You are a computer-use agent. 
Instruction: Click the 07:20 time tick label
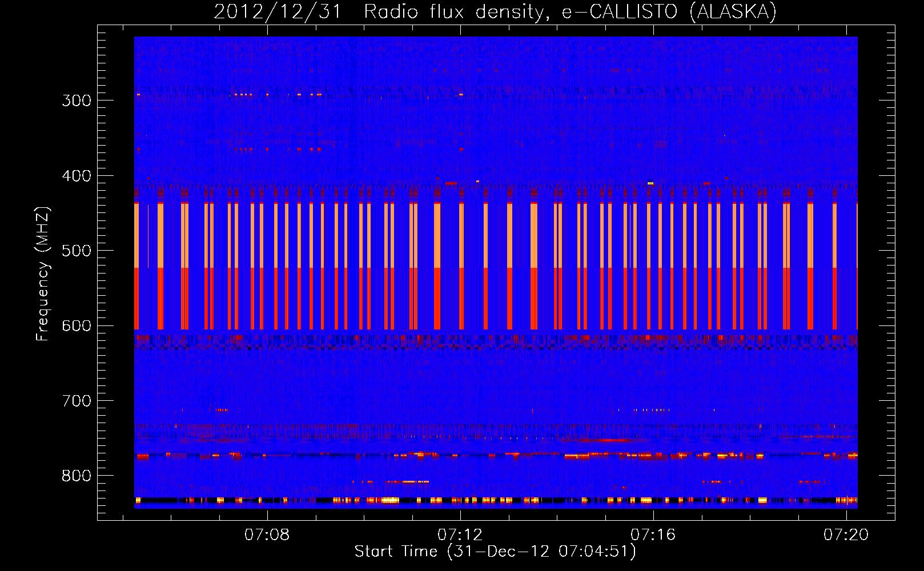(846, 535)
